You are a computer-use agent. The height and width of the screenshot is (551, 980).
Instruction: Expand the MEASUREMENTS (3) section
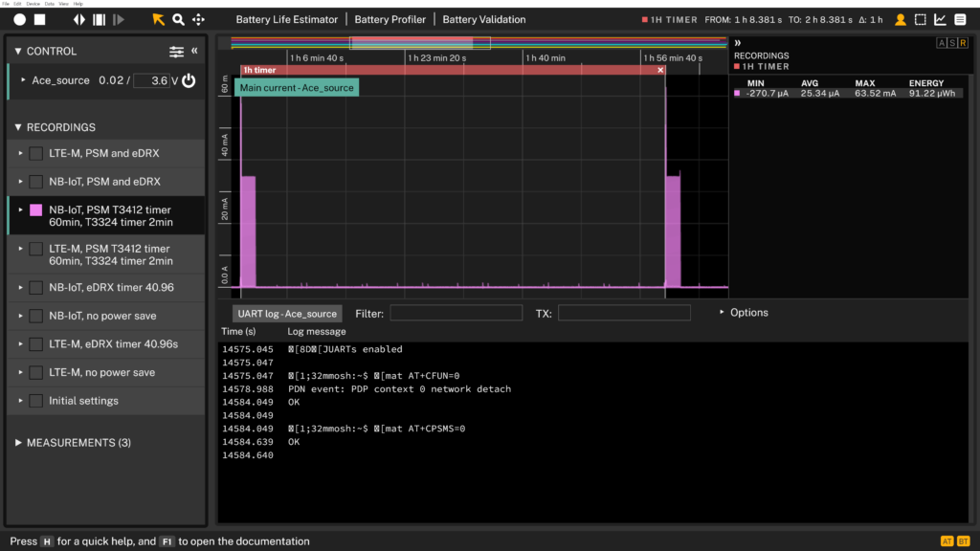pos(73,443)
